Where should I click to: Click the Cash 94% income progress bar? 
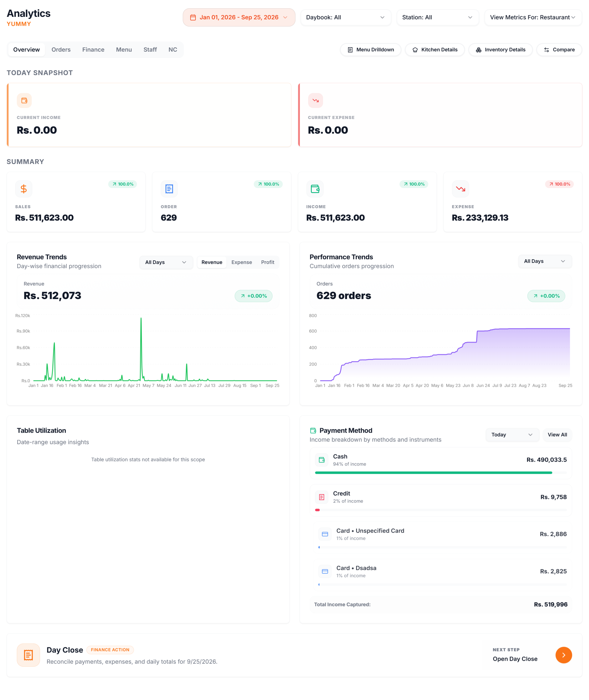tap(441, 473)
